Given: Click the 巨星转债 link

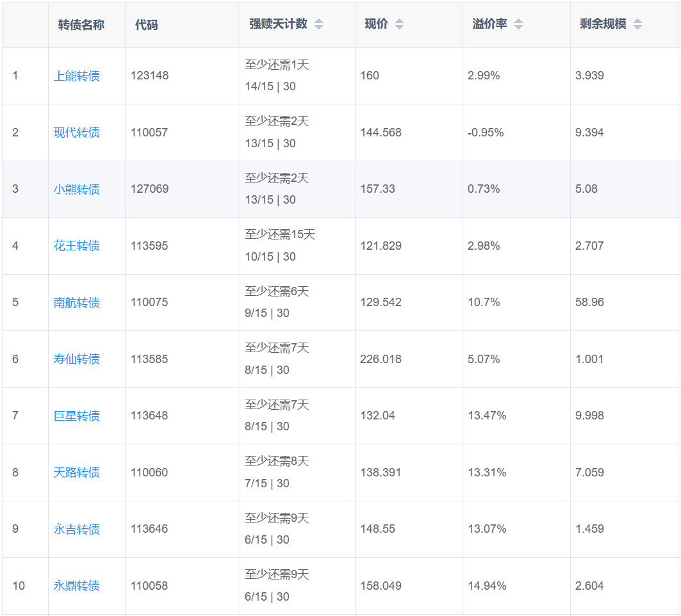Looking at the screenshot, I should pos(77,416).
